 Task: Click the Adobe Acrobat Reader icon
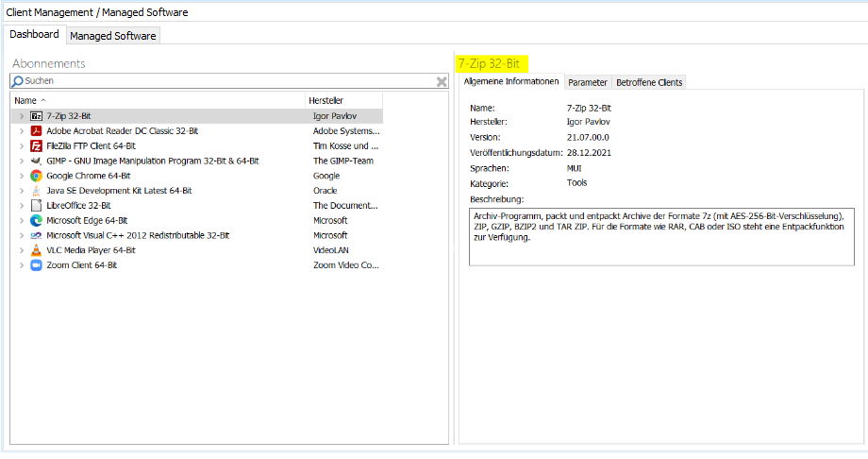click(36, 131)
